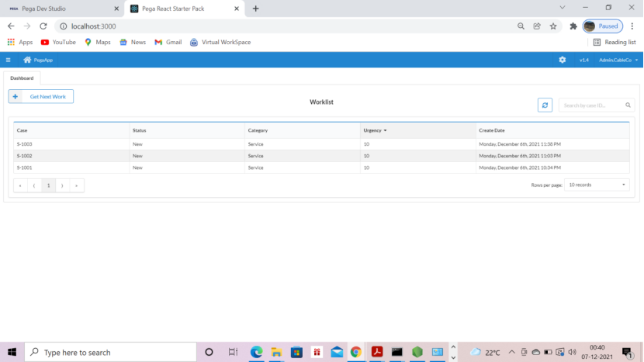Open the Maps bookmark
This screenshot has height=362, width=644.
(97, 43)
